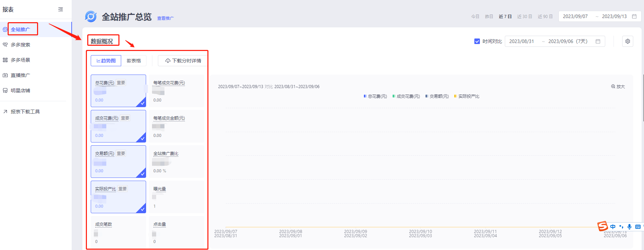Toggle the 实际投产比 metric card

click(118, 197)
